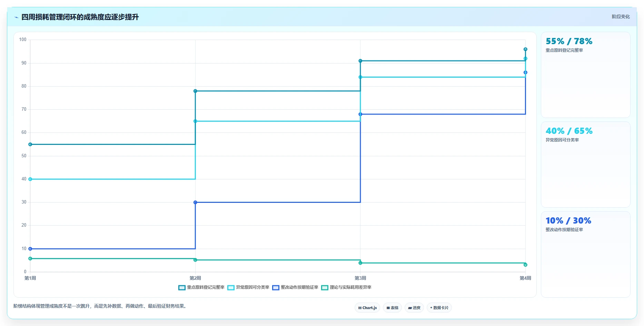Click the 第1周 x-axis label
644x326 pixels.
pyautogui.click(x=30, y=278)
